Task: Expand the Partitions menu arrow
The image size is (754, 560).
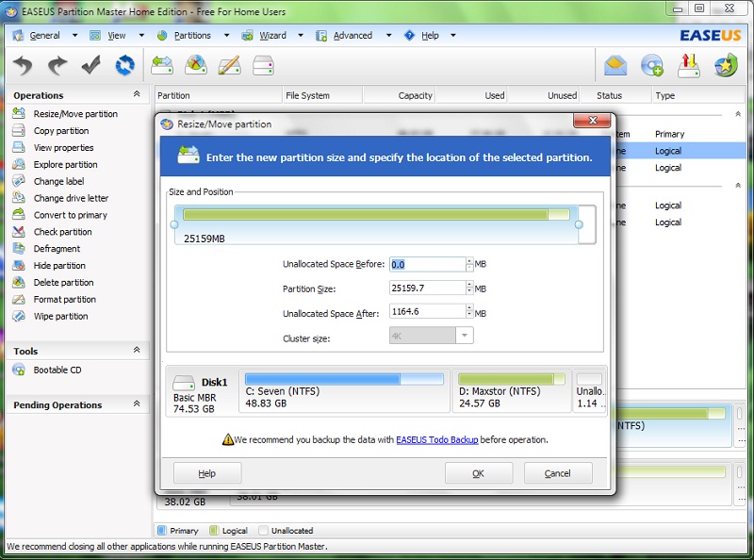Action: tap(226, 35)
